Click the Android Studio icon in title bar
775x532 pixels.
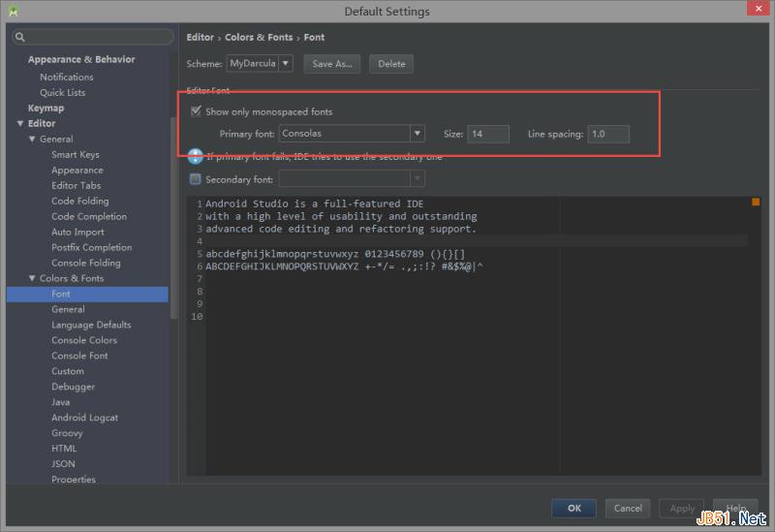13,11
